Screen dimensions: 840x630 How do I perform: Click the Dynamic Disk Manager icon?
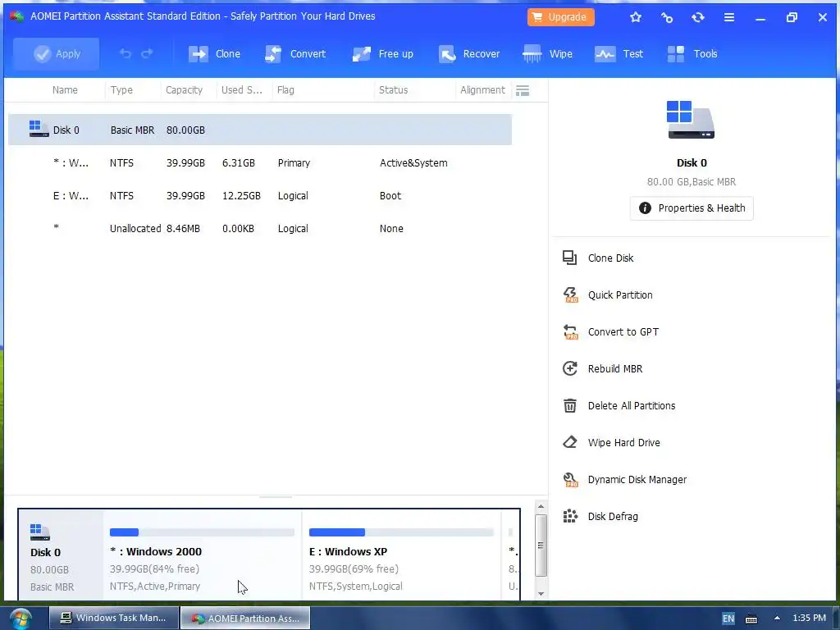coord(570,479)
